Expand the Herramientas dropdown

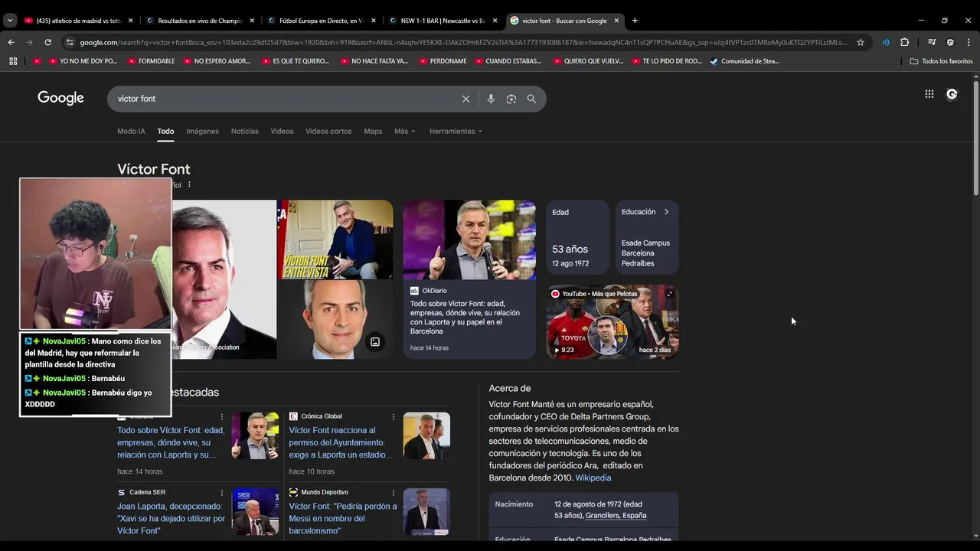coord(456,131)
